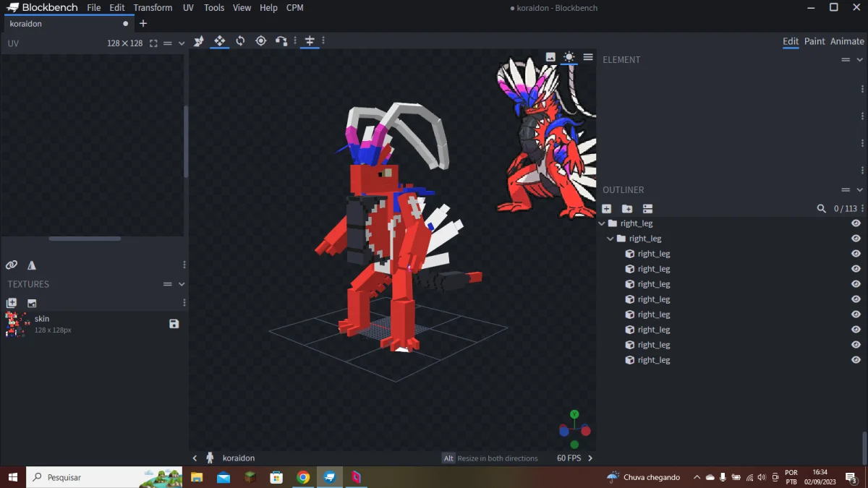
Task: Open the viewport hamburger menu
Action: (588, 57)
